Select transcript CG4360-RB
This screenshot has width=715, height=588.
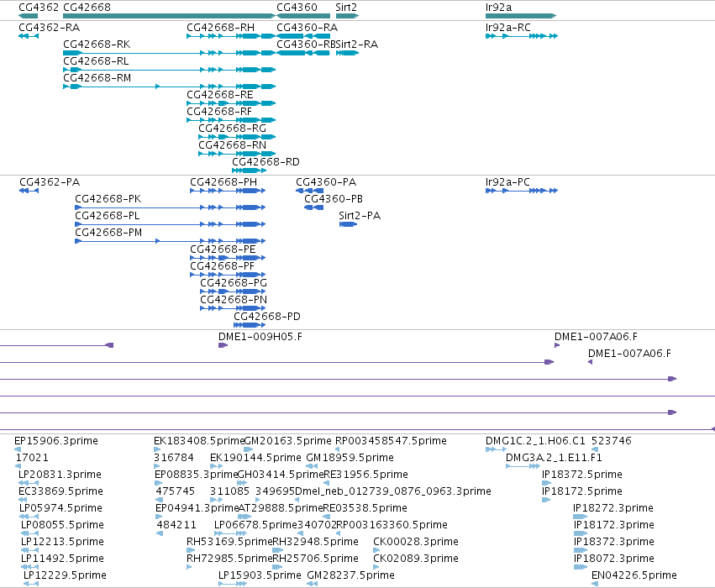tap(306, 45)
